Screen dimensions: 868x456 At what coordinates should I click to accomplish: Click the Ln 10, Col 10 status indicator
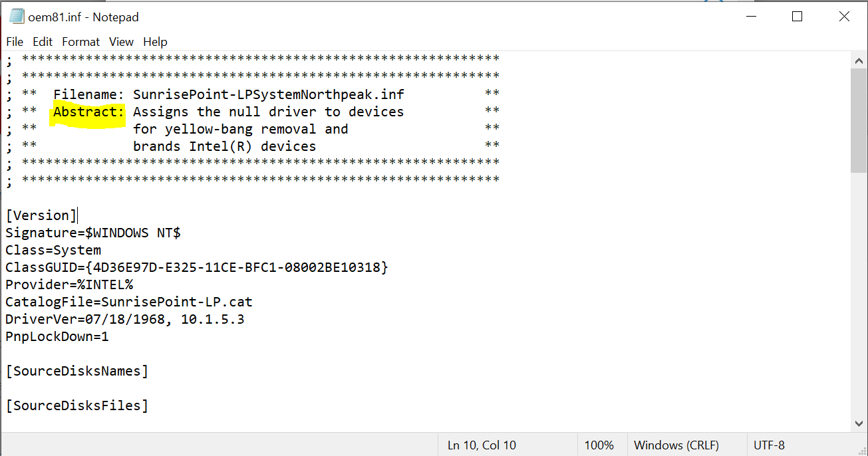[482, 445]
